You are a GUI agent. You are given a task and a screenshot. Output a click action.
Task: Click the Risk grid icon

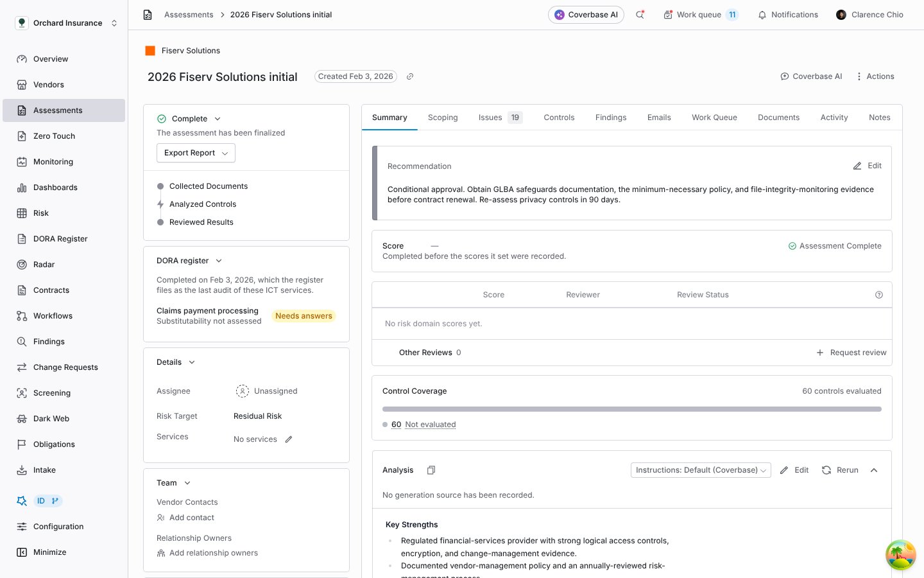tap(22, 213)
